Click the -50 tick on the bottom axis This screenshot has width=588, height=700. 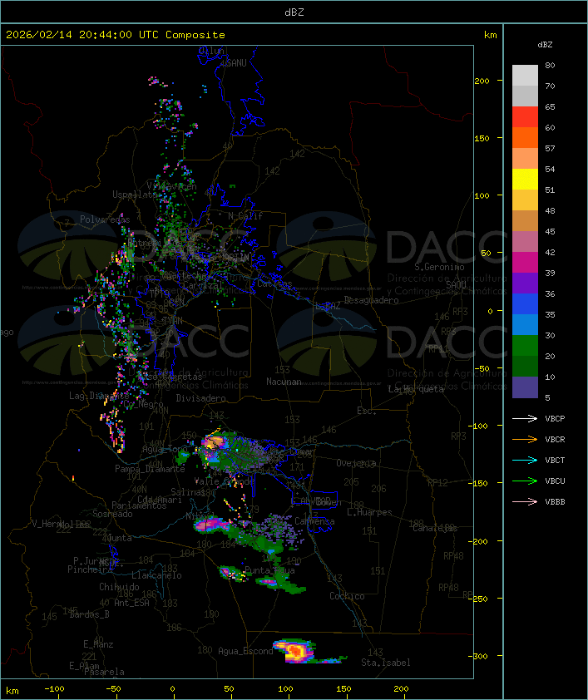click(x=113, y=689)
